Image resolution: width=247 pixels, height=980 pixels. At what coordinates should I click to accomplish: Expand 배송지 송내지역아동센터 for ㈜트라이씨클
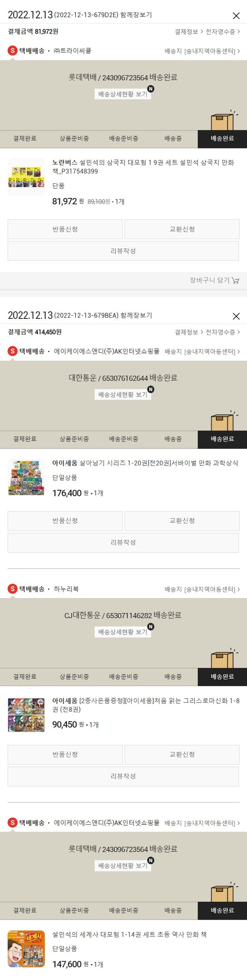click(x=202, y=51)
